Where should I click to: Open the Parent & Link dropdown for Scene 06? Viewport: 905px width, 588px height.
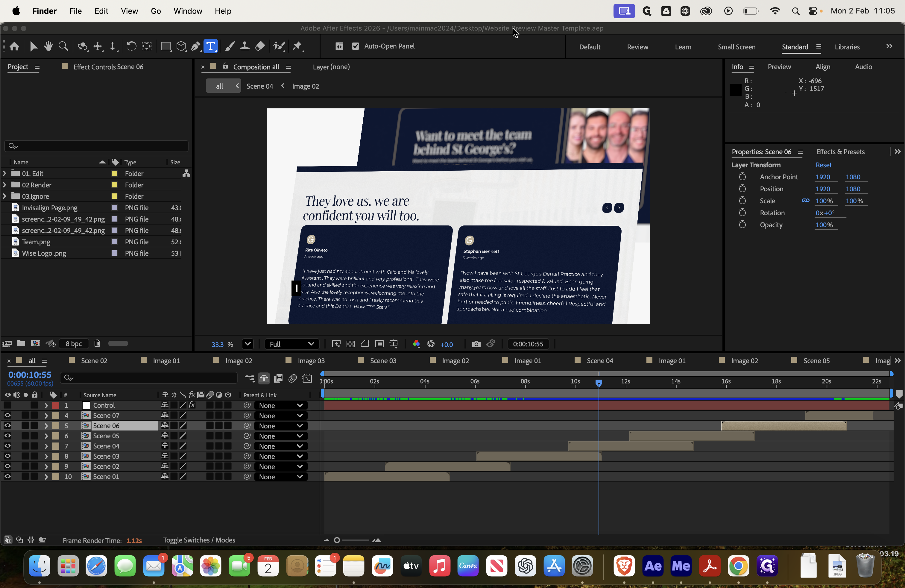click(280, 426)
